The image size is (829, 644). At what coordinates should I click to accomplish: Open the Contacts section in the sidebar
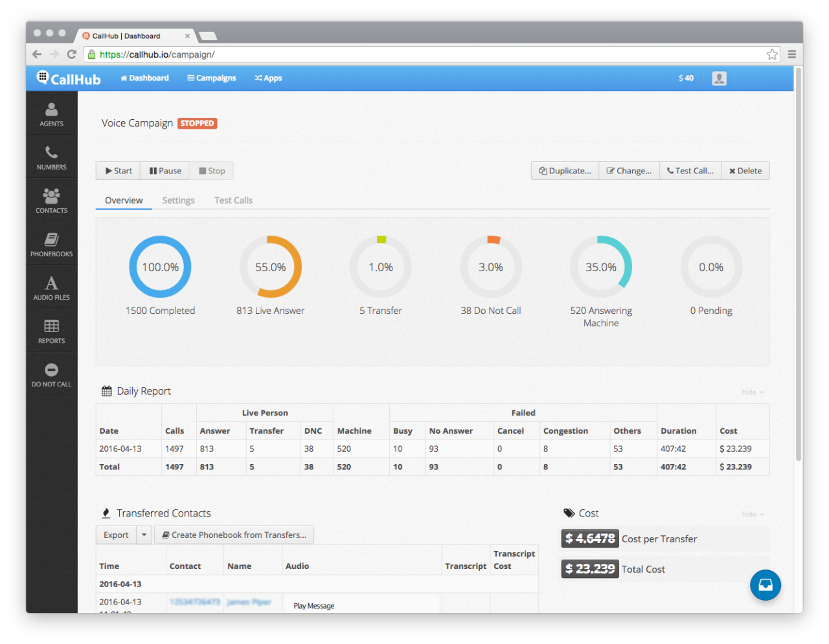click(x=51, y=200)
